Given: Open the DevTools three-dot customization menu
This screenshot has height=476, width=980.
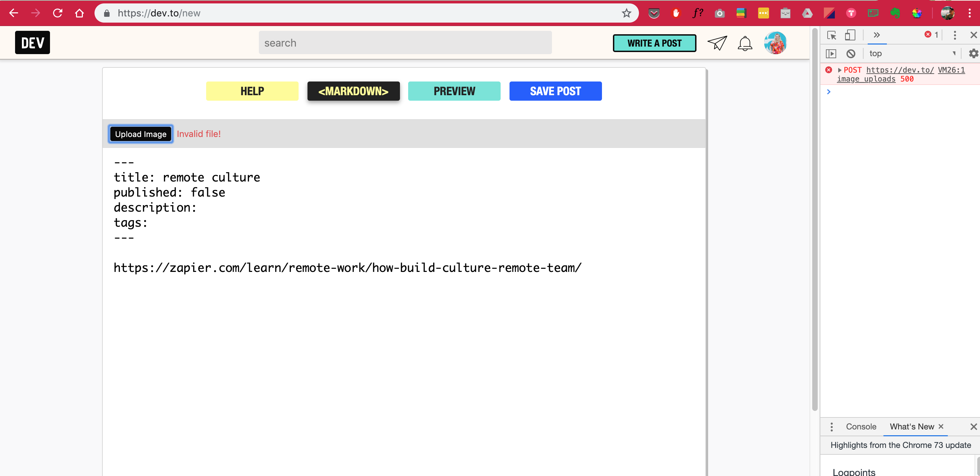Looking at the screenshot, I should point(955,35).
